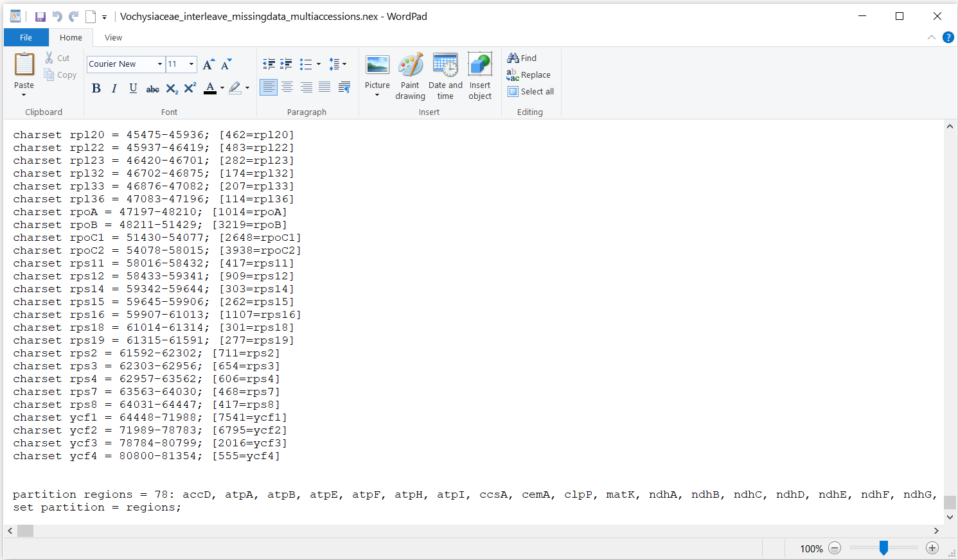The width and height of the screenshot is (958, 560).
Task: Click Cut in the Clipboard group
Action: coord(57,58)
